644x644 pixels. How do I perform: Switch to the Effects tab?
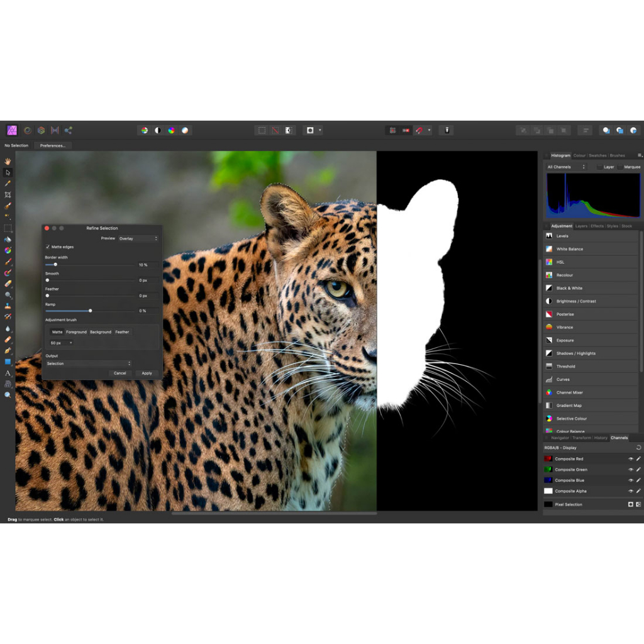pos(597,226)
